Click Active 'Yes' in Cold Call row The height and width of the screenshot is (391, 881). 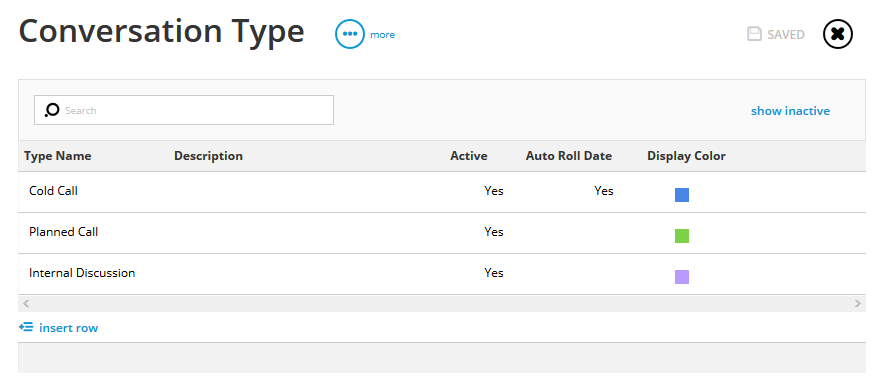(x=494, y=191)
